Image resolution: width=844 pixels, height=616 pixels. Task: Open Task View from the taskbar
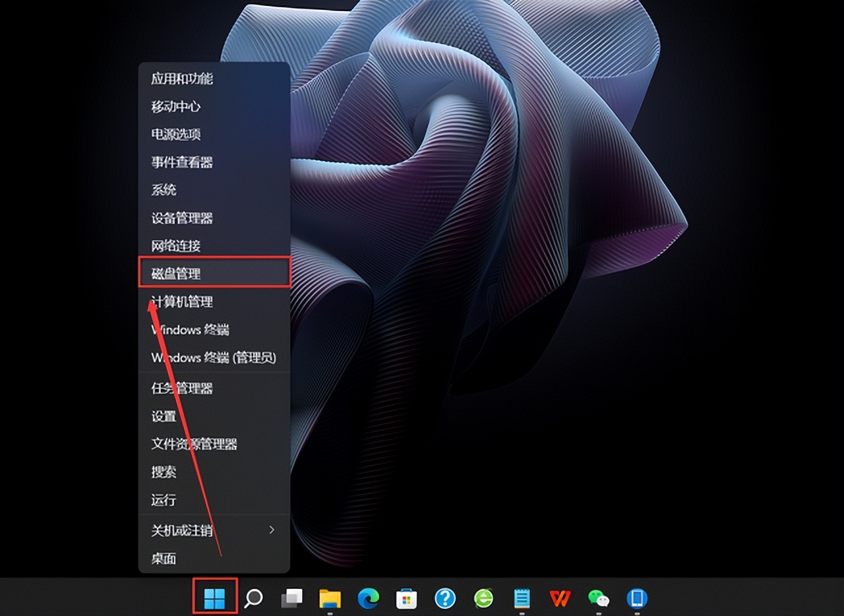tap(291, 599)
